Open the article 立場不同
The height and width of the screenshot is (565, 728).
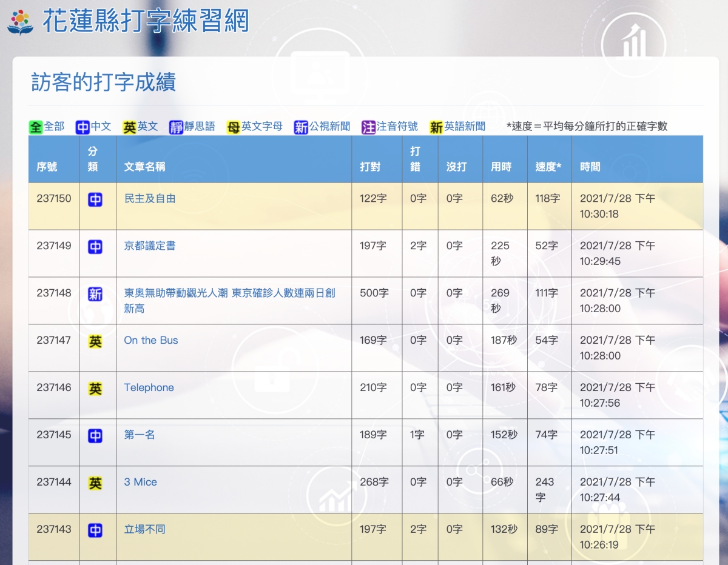144,530
